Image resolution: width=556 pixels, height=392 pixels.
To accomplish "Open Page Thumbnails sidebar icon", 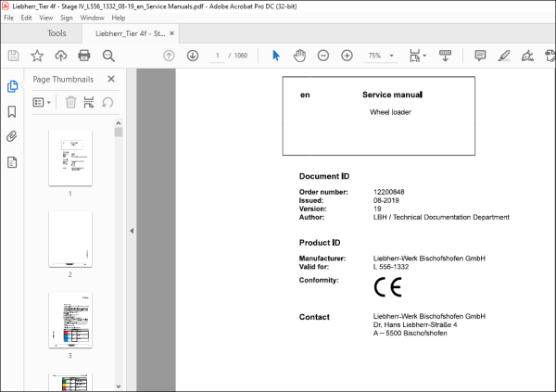I will click(12, 86).
